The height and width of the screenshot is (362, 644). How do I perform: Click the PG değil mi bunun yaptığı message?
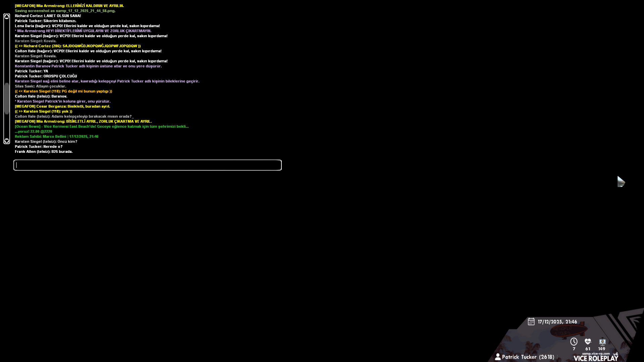click(x=63, y=92)
